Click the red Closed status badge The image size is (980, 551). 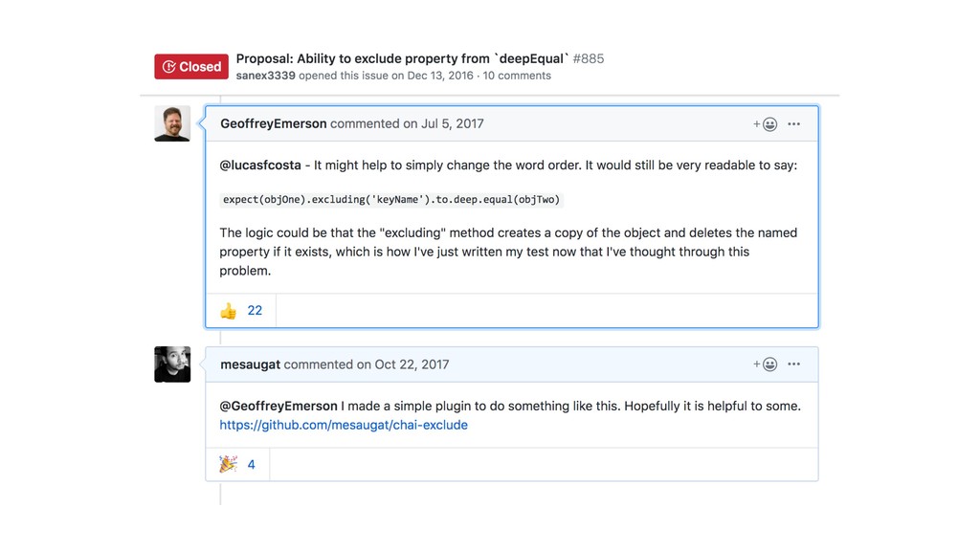point(191,67)
